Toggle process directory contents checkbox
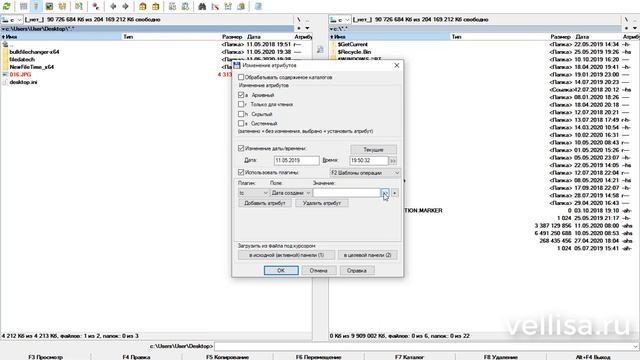 pos(241,77)
